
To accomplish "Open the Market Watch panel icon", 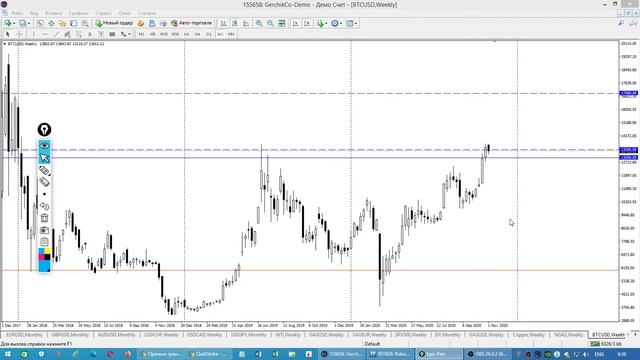I will [x=40, y=23].
